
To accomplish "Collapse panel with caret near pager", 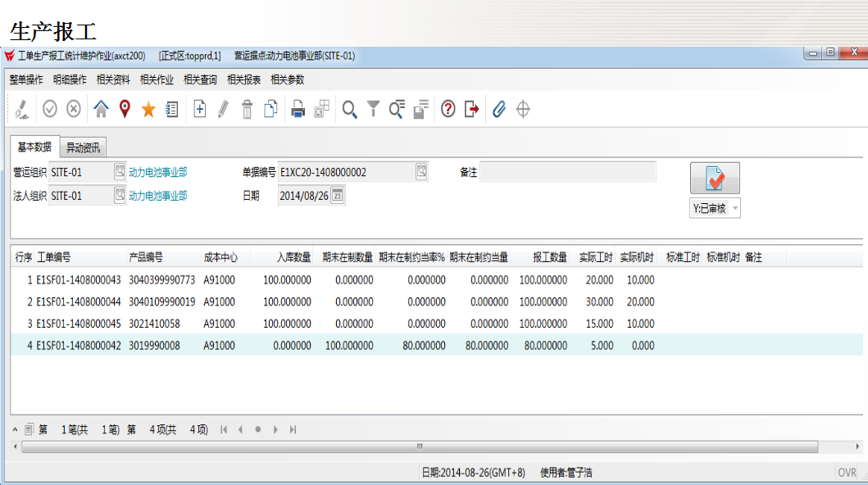I will [x=15, y=429].
